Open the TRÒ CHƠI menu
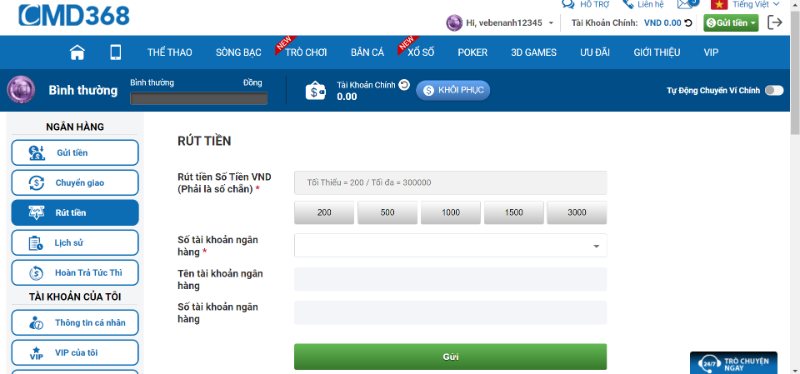Image resolution: width=800 pixels, height=374 pixels. pyautogui.click(x=306, y=52)
